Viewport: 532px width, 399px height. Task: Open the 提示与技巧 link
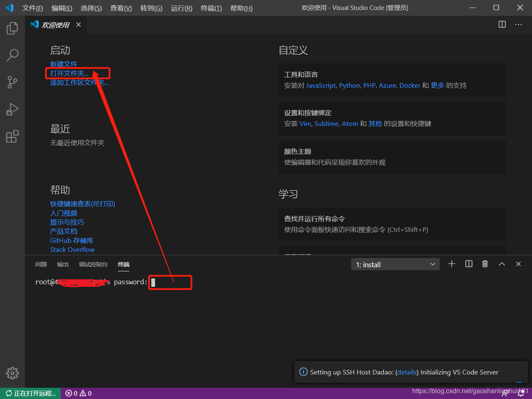pyautogui.click(x=67, y=222)
